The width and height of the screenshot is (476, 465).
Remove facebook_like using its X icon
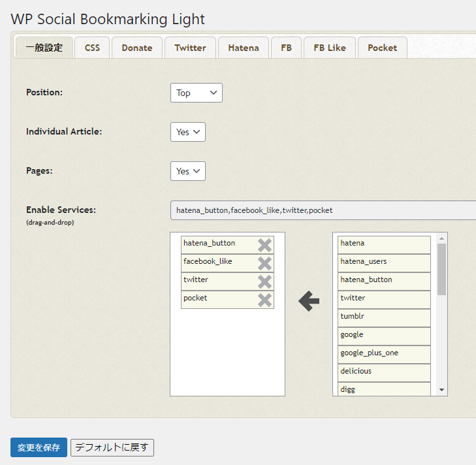click(x=264, y=264)
